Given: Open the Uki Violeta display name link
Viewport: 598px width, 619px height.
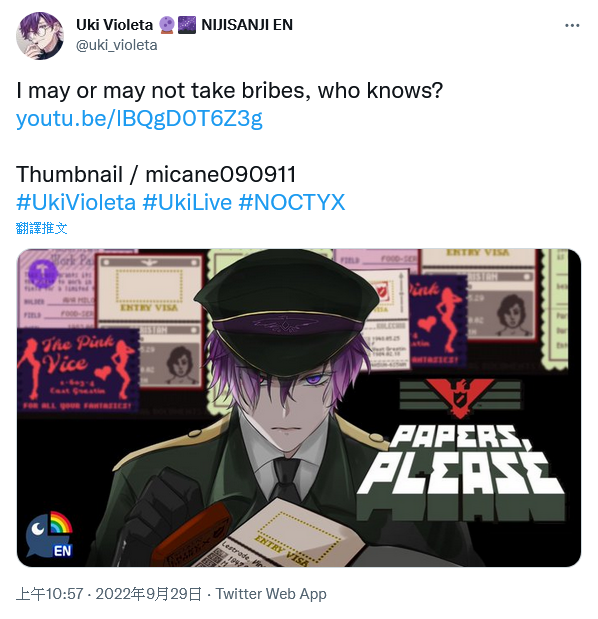Looking at the screenshot, I should 114,25.
